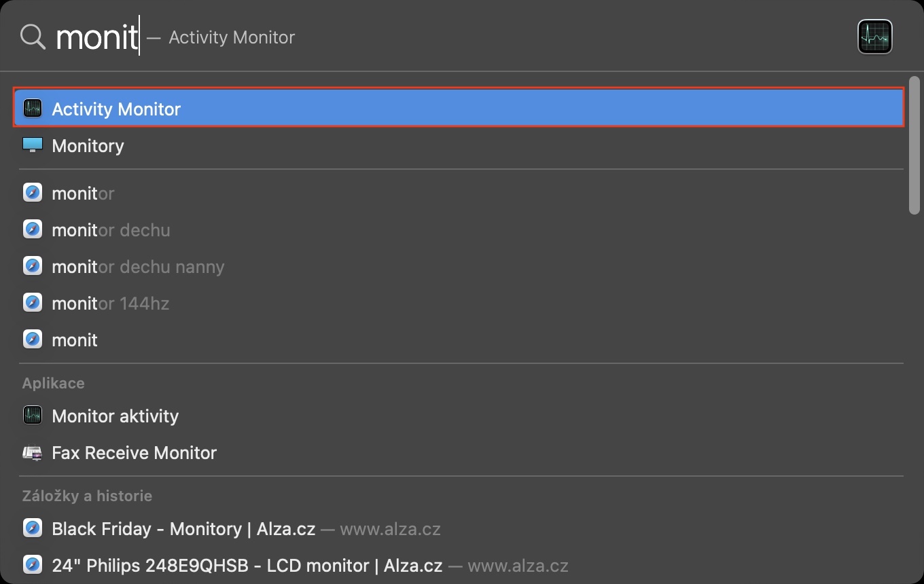Click Safari icon beside the Black Friday bookmark
Screen dimensions: 924x584
[x=33, y=528]
